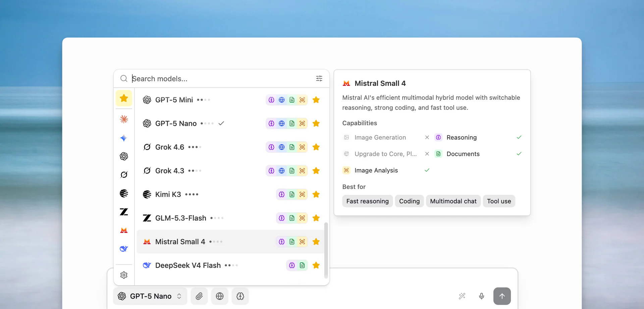Filter models by xAI Grok sidebar icon

(x=124, y=175)
